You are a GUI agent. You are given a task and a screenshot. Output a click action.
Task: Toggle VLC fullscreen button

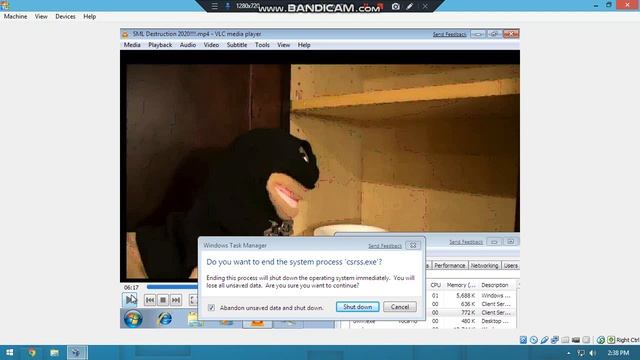(x=193, y=300)
